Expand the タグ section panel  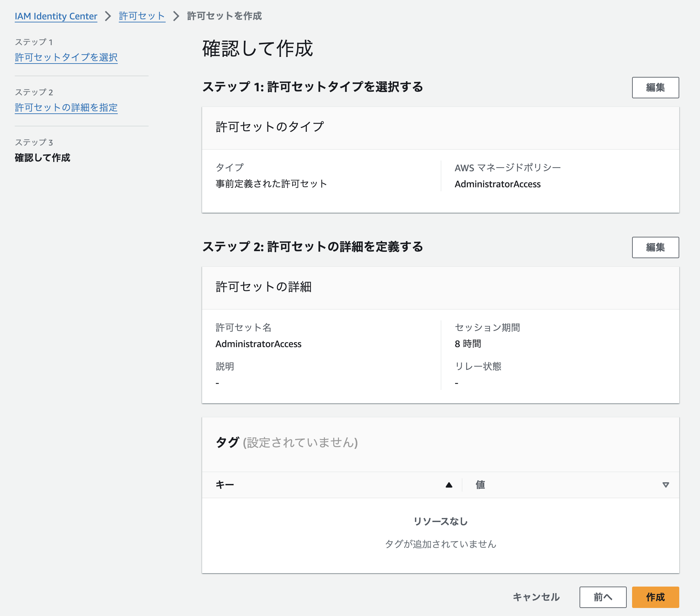click(286, 442)
